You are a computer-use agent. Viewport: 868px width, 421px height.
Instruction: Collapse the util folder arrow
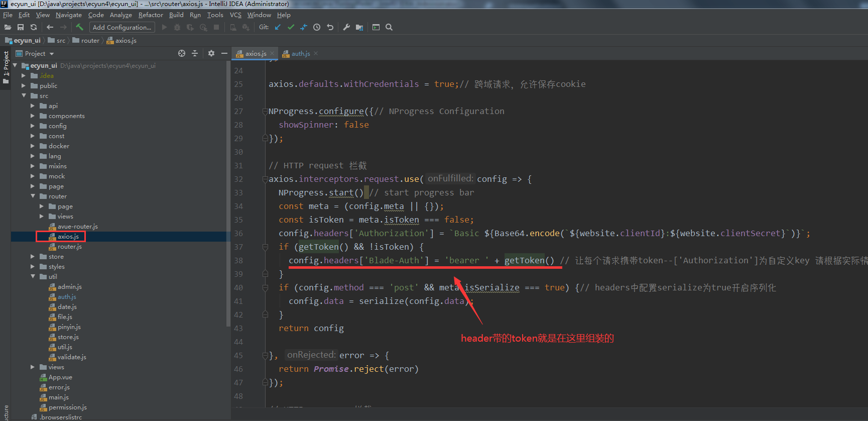[x=33, y=276]
